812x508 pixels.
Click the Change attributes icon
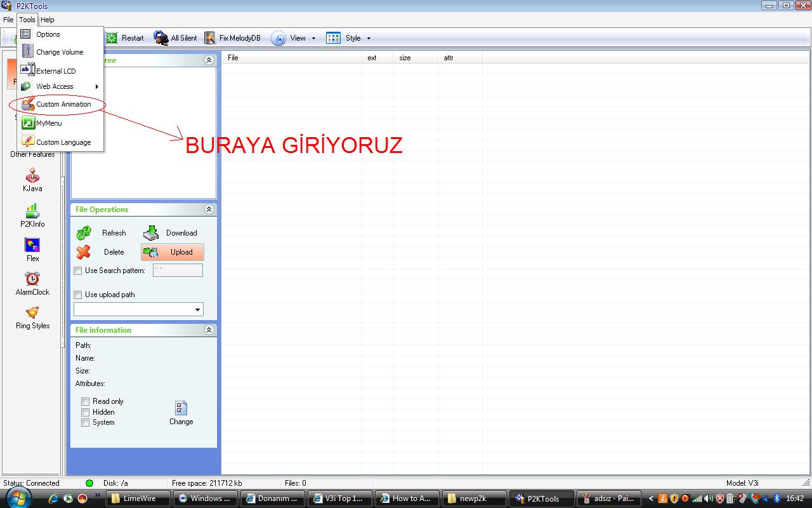tap(181, 408)
